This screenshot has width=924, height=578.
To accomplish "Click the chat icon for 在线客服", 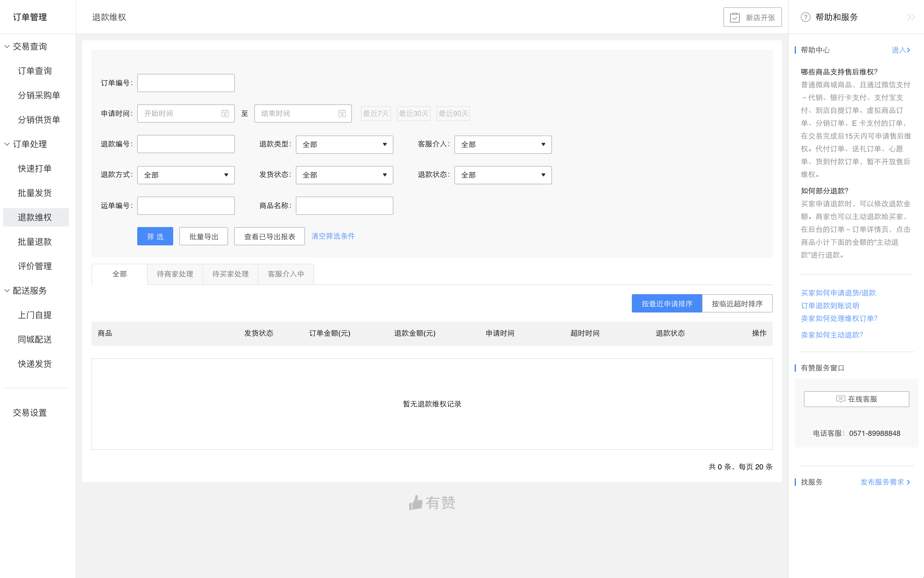I will [x=840, y=399].
